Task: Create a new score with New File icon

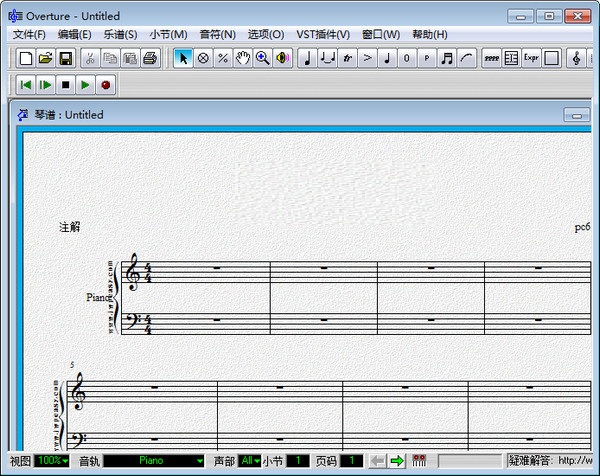Action: (25, 59)
